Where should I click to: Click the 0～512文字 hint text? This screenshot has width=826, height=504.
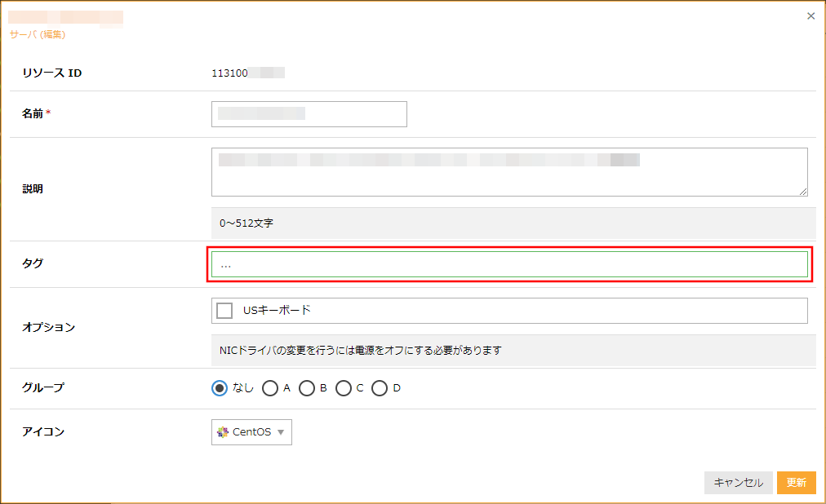246,223
